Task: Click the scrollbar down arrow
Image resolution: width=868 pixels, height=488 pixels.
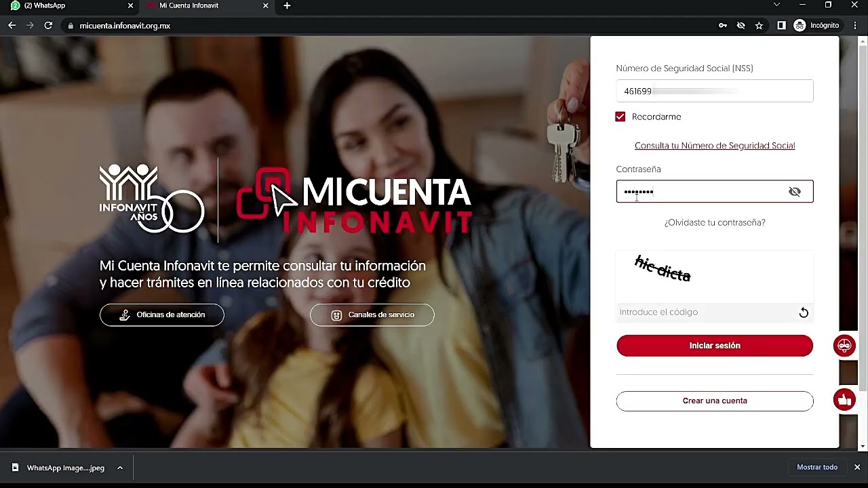Action: coord(863,446)
